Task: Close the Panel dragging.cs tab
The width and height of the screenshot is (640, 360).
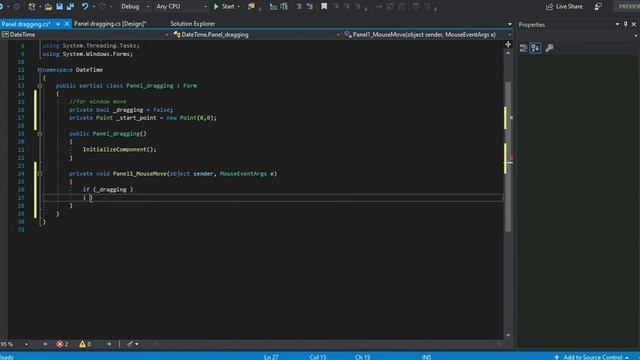Action: click(67, 24)
